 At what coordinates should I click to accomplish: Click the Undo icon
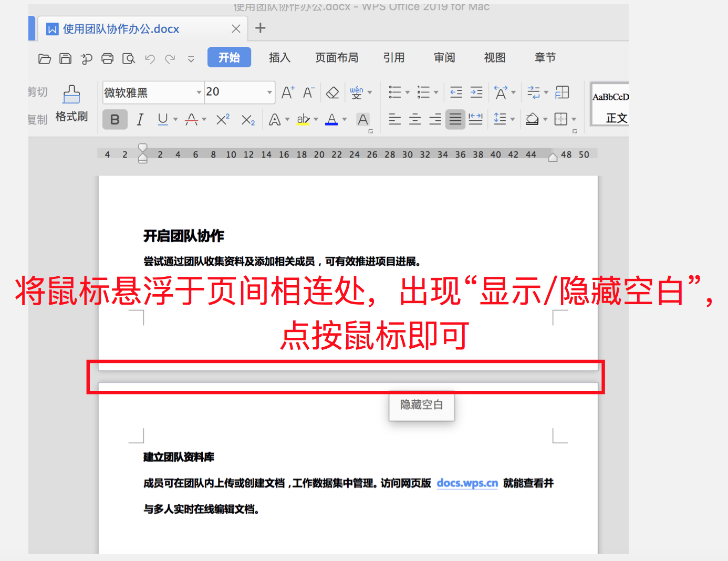(x=149, y=59)
